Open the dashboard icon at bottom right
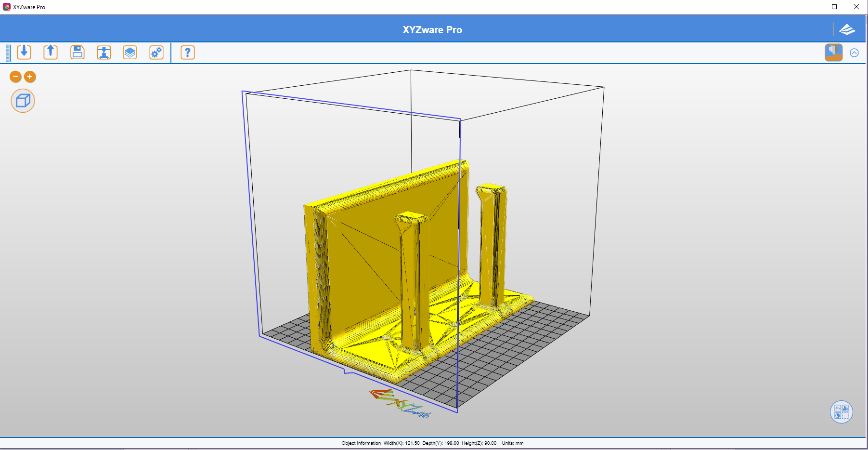This screenshot has height=450, width=868. (842, 412)
